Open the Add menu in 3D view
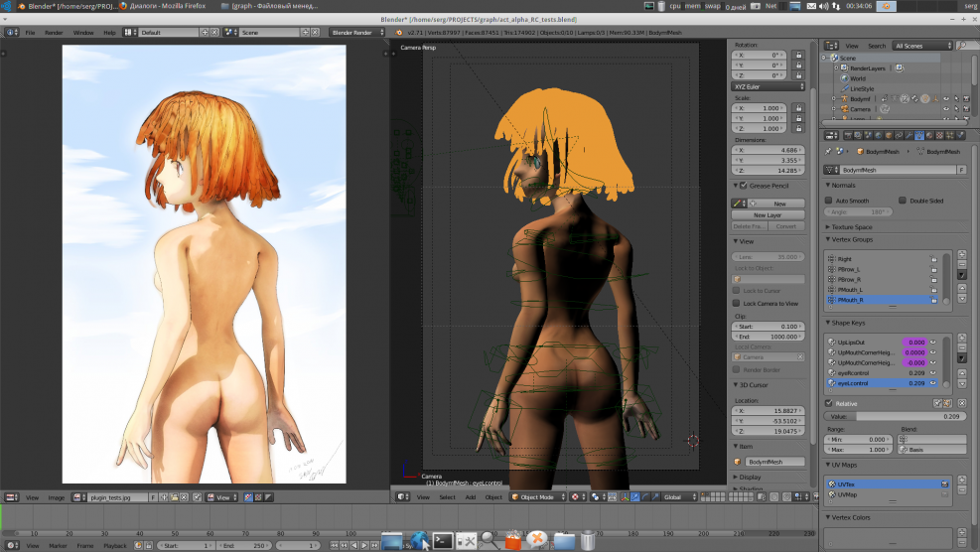This screenshot has width=980, height=552. click(x=470, y=497)
